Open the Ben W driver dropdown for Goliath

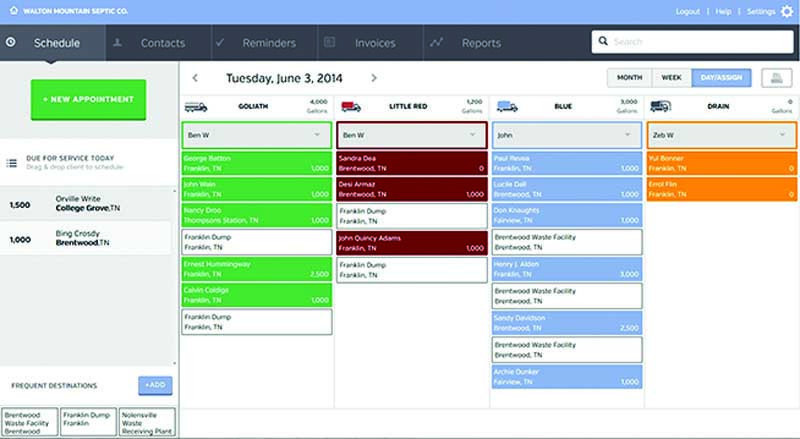pyautogui.click(x=257, y=135)
